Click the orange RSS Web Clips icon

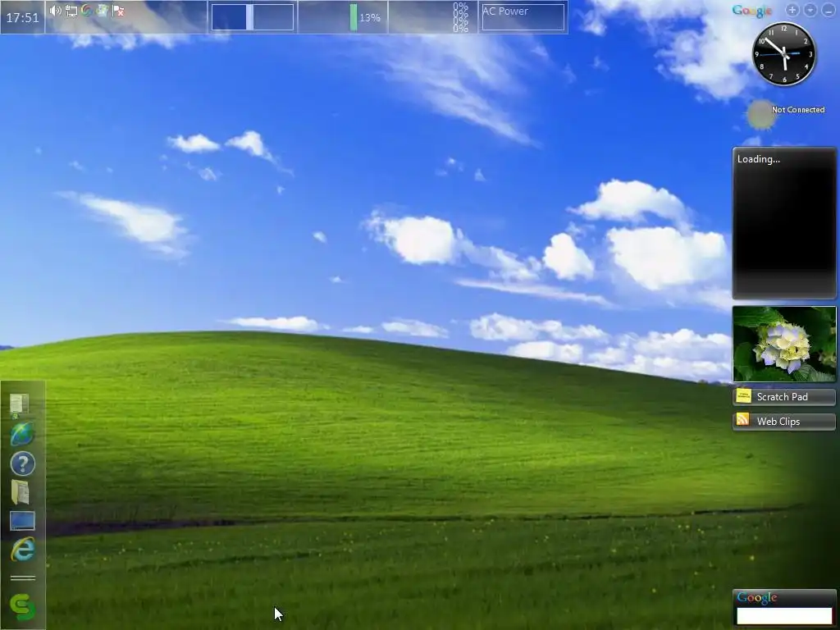(x=743, y=420)
